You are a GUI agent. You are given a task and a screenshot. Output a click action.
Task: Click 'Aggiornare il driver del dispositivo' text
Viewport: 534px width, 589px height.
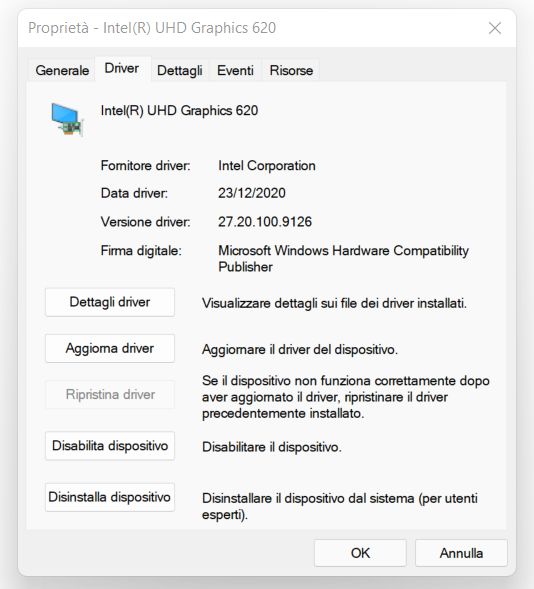pyautogui.click(x=299, y=350)
